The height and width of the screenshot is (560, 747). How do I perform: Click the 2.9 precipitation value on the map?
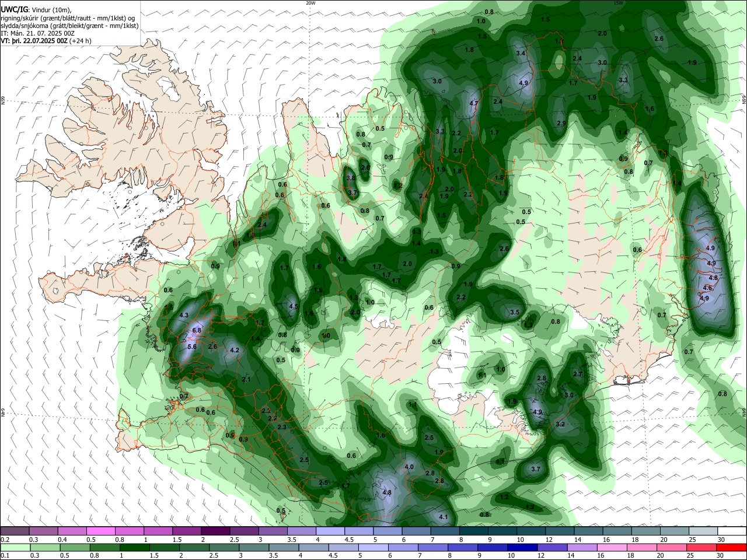pyautogui.click(x=561, y=123)
